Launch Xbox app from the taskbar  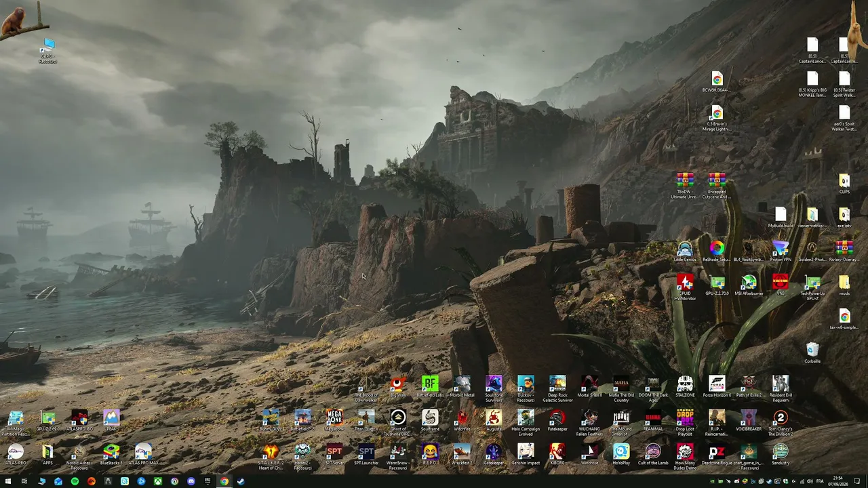pos(158,481)
